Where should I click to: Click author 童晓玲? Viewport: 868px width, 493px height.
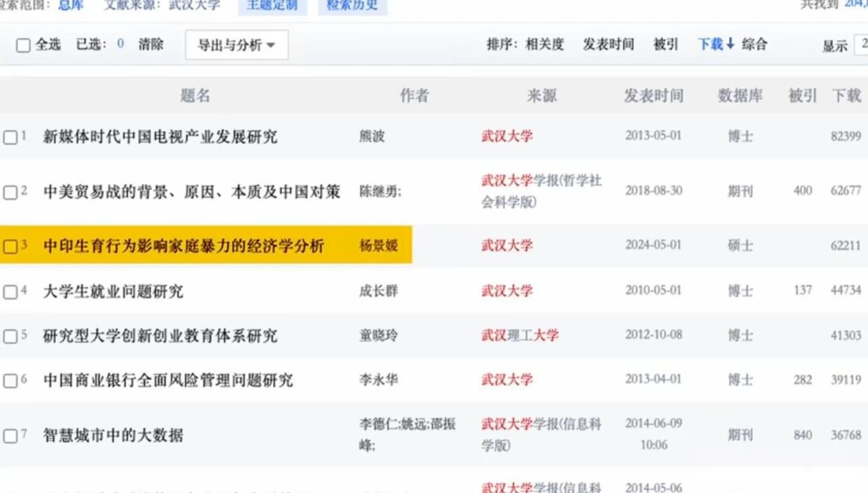pos(378,335)
